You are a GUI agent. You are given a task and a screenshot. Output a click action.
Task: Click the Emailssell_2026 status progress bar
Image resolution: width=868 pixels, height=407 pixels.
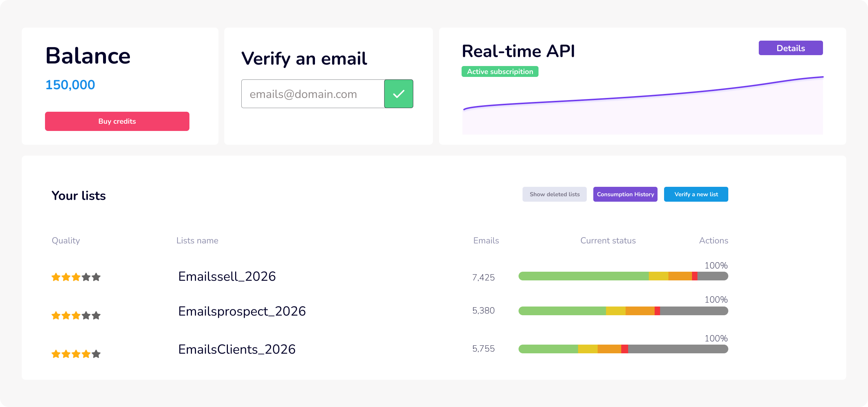[623, 276]
